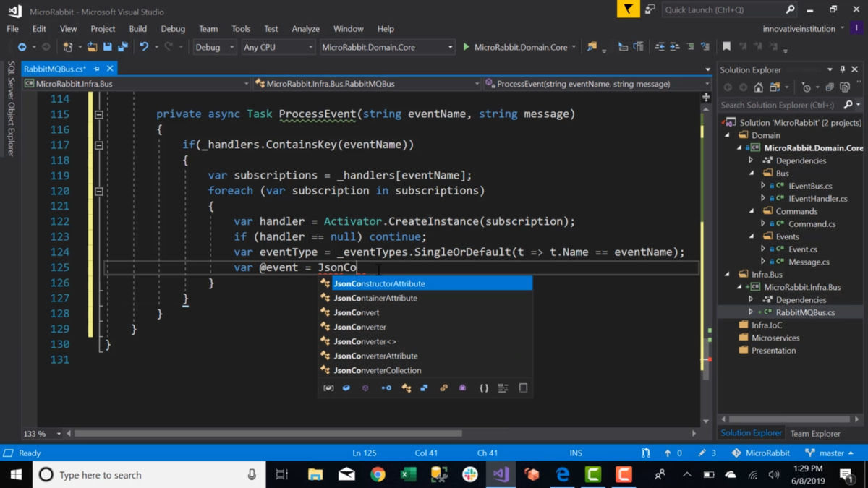
Task: Toggle auto hide pin on Solution Explorer
Action: point(842,69)
